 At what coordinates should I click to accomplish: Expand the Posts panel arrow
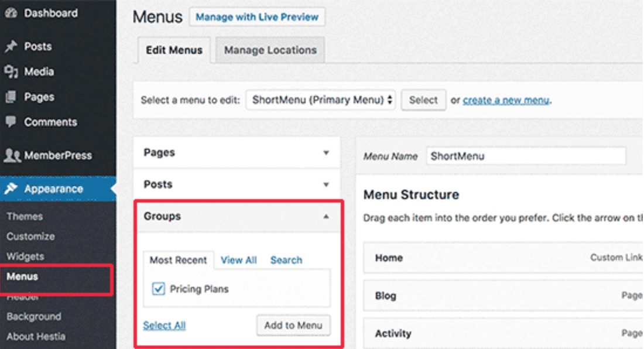coord(326,185)
